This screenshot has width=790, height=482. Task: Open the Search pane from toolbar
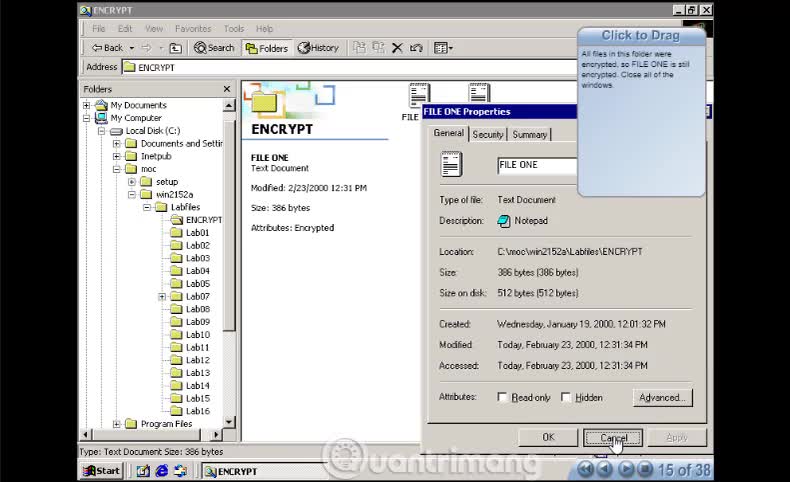click(x=214, y=48)
